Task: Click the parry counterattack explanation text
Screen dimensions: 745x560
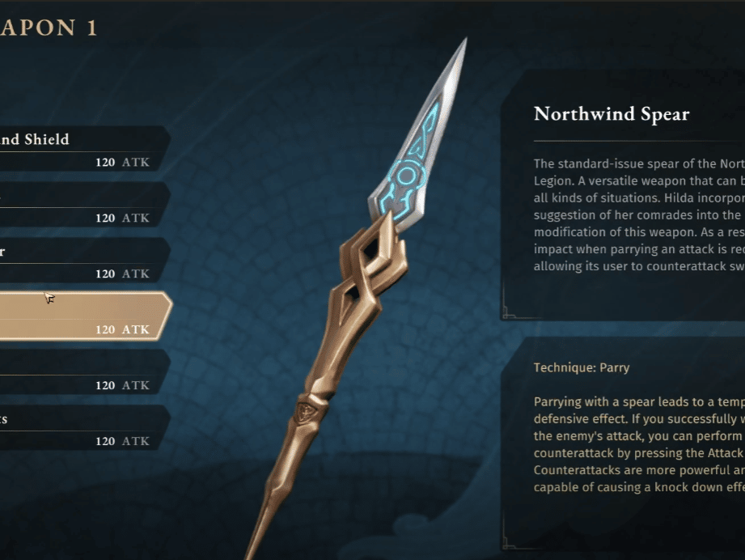Action: [x=639, y=444]
